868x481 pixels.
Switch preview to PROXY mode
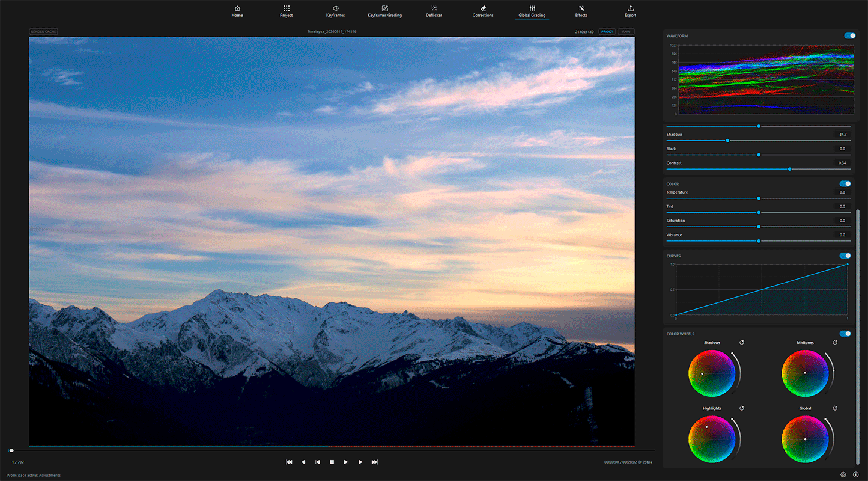607,32
